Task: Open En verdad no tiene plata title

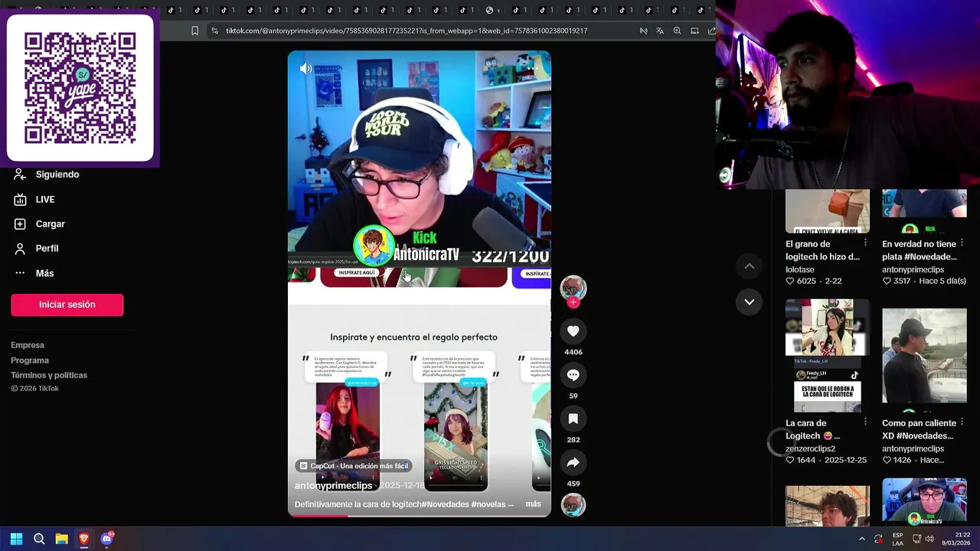Action: (919, 250)
